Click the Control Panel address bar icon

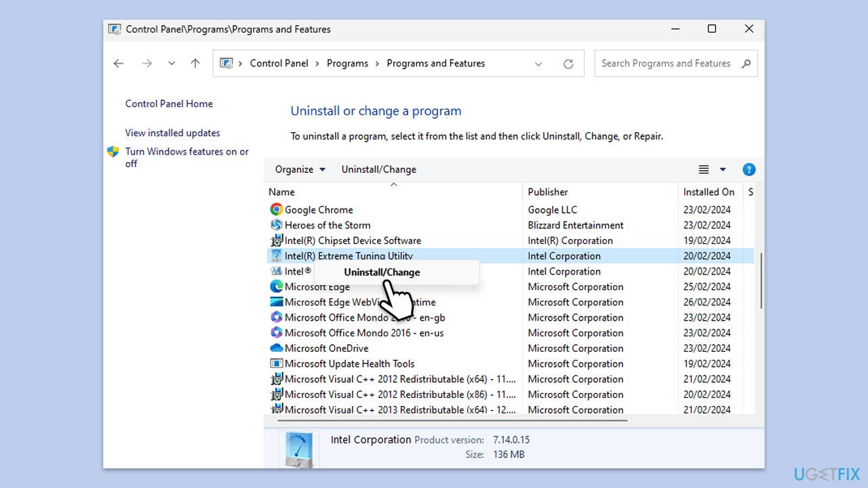point(226,63)
